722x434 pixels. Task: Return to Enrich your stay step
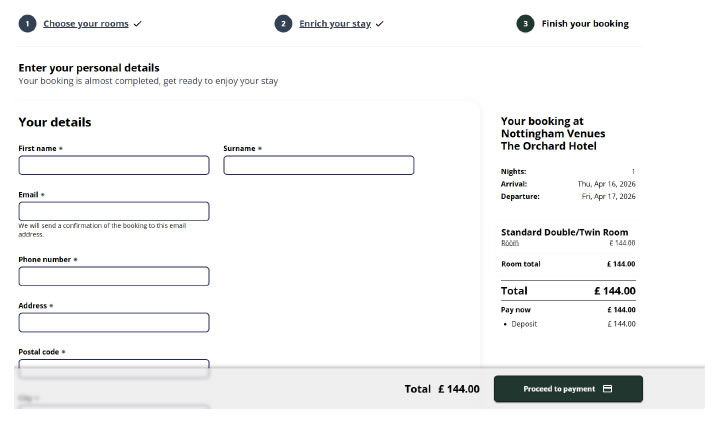(334, 24)
